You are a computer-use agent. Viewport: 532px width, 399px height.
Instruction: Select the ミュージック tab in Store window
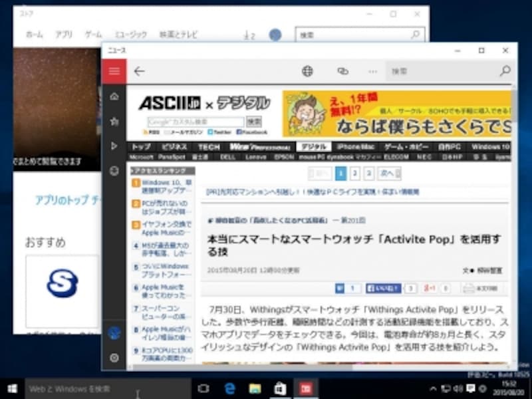(x=131, y=35)
